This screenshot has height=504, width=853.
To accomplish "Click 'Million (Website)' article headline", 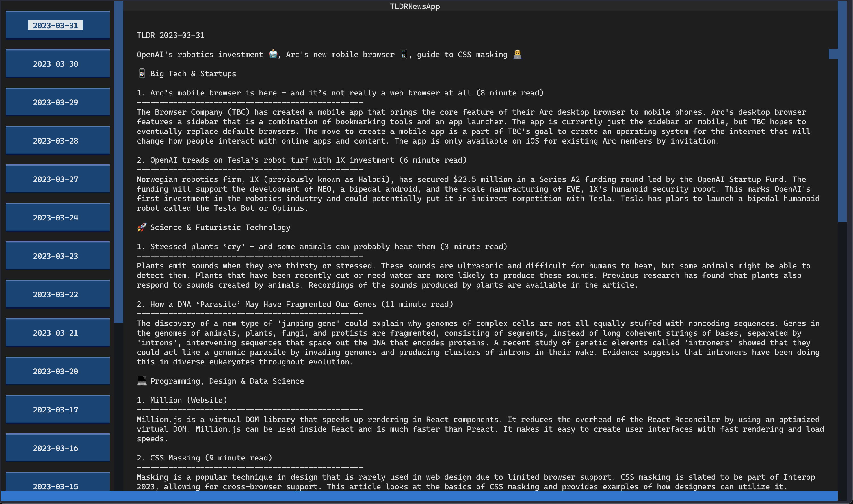I will (x=182, y=400).
